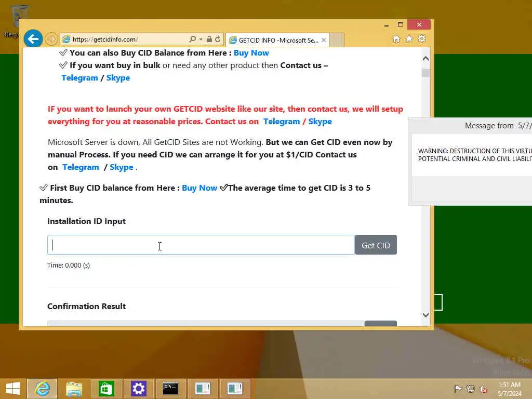The width and height of the screenshot is (532, 399).
Task: Open the first document window taskbar icon
Action: tap(203, 389)
